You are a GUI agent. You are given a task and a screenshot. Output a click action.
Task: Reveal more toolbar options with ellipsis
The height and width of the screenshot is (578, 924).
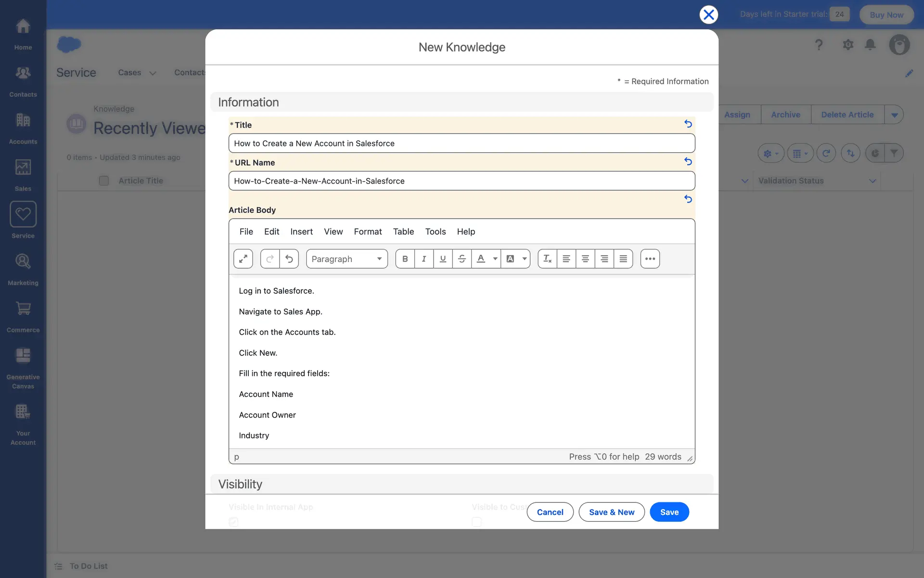650,259
